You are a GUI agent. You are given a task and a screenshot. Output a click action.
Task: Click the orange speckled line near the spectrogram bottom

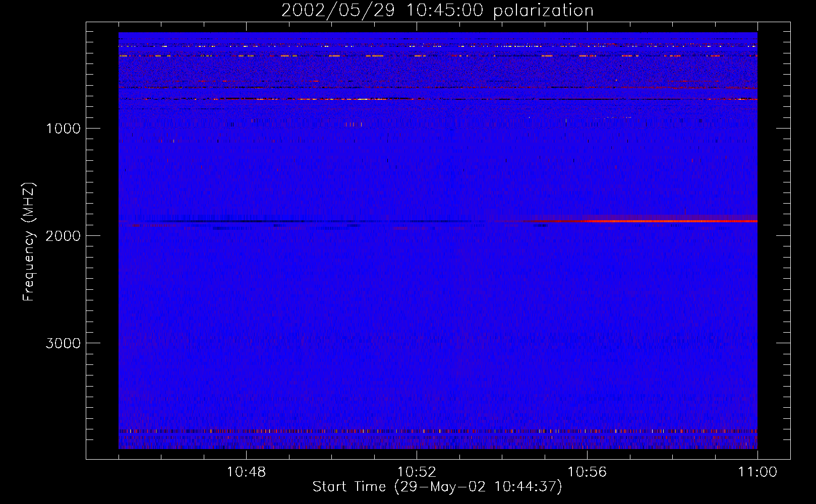438,431
